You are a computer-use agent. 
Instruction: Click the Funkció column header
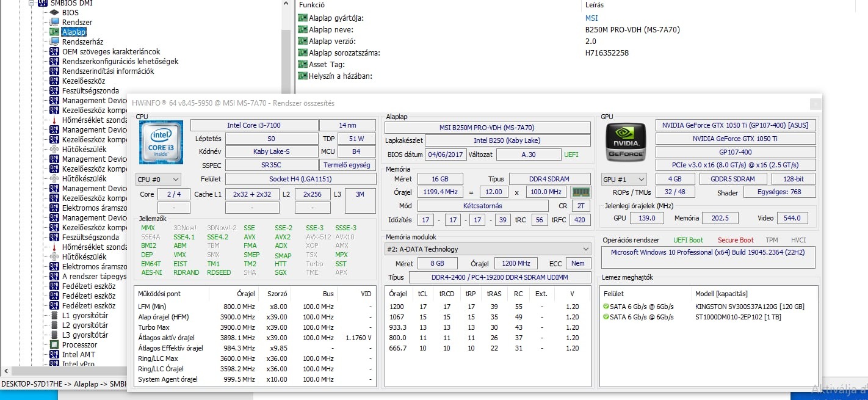click(x=312, y=5)
